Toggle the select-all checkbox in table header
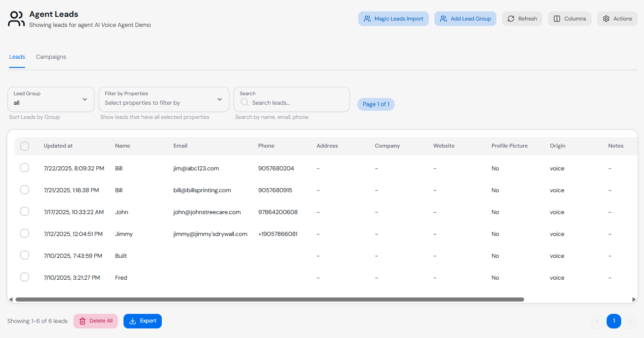Image resolution: width=644 pixels, height=338 pixels. 25,146
